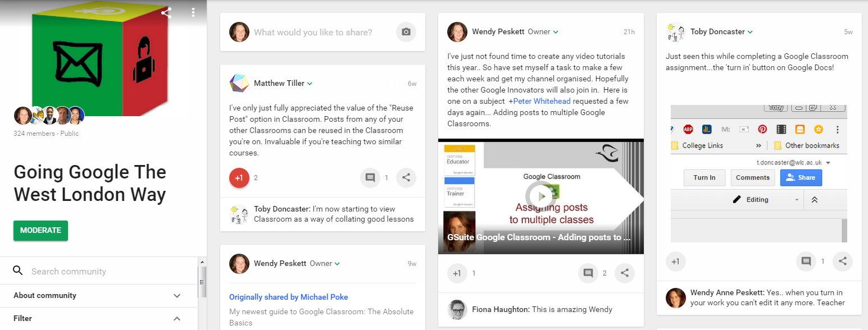The width and height of the screenshot is (868, 330).
Task: Click the 6w timestamp on Matthew's post
Action: 412,84
